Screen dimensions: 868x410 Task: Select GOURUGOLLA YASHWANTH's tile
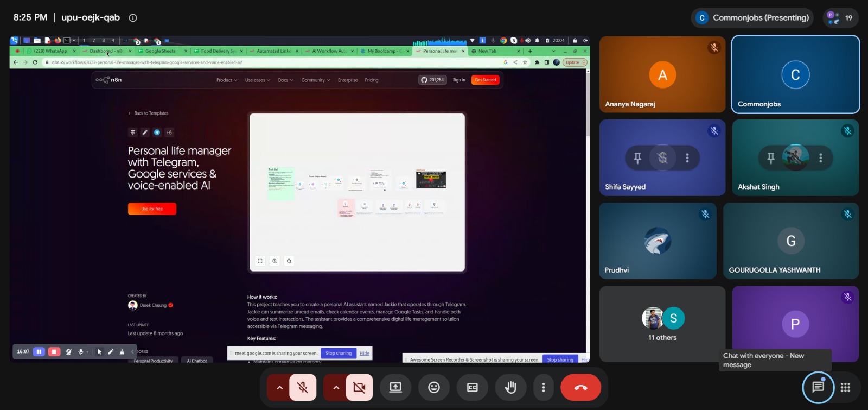tap(791, 241)
